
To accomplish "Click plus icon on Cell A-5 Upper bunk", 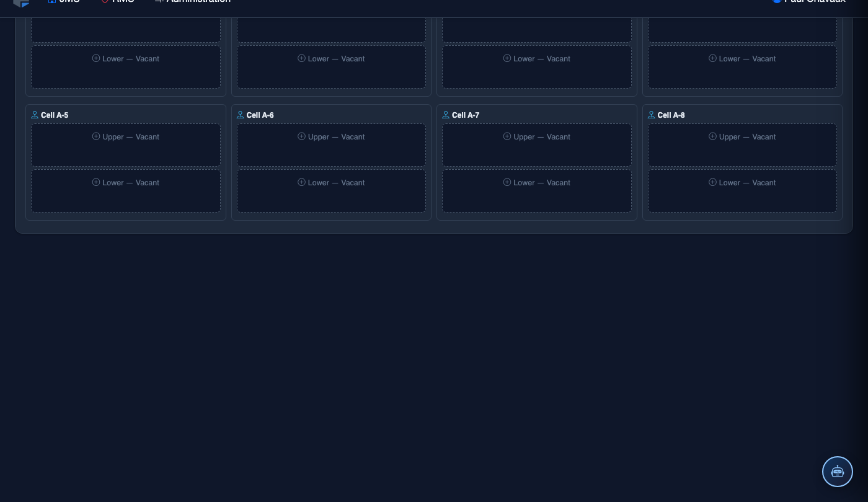I will (x=96, y=136).
